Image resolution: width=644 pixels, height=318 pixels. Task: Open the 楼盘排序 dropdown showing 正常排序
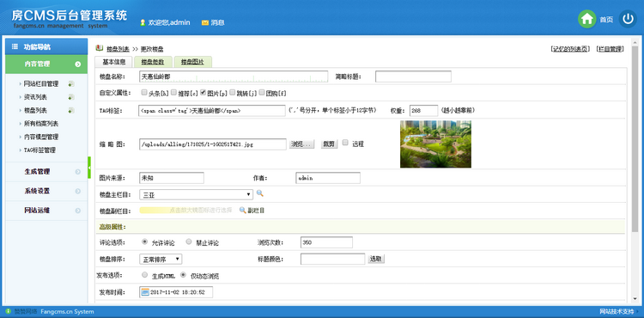click(161, 259)
